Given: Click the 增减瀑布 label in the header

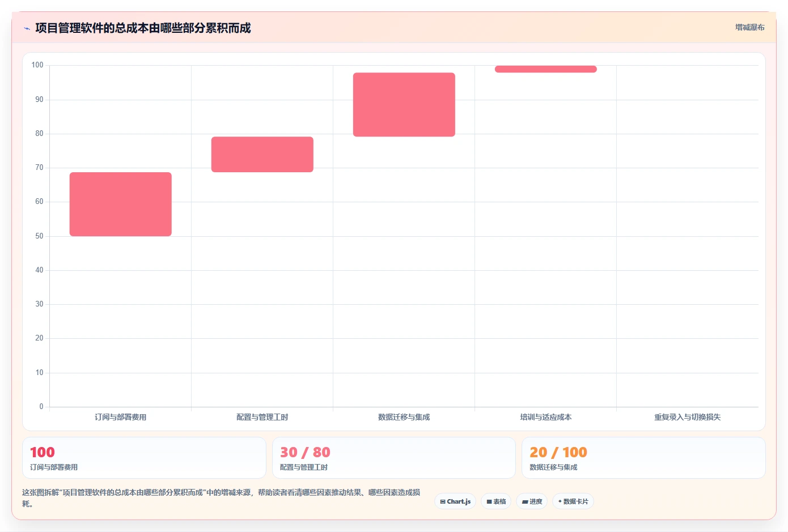Looking at the screenshot, I should pos(749,27).
